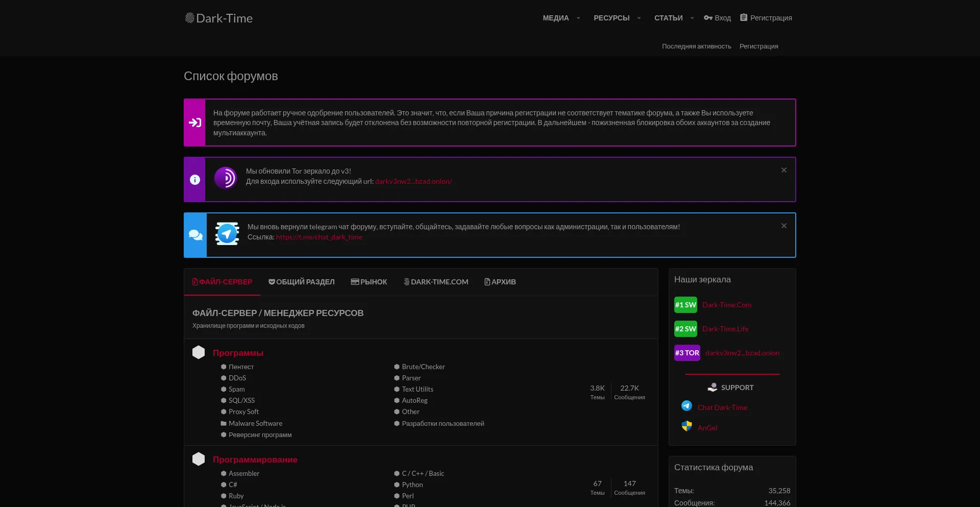Open the Ruby subforum
Viewport: 980px width, 507px height.
tap(236, 496)
